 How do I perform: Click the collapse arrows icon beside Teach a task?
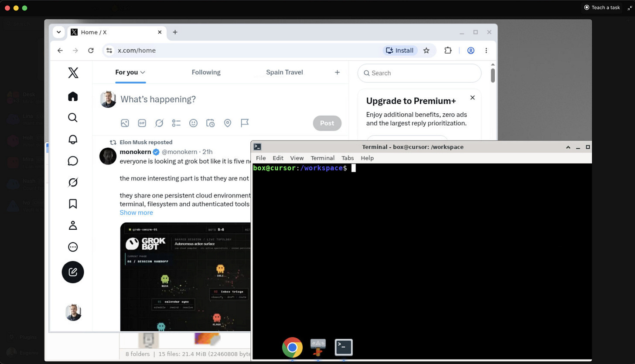tap(629, 7)
